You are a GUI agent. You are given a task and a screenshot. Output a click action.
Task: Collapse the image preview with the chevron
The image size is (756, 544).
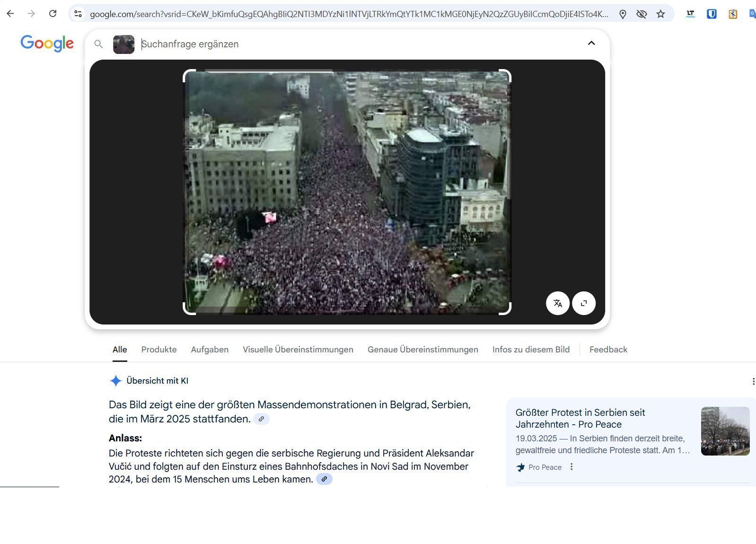pos(591,43)
